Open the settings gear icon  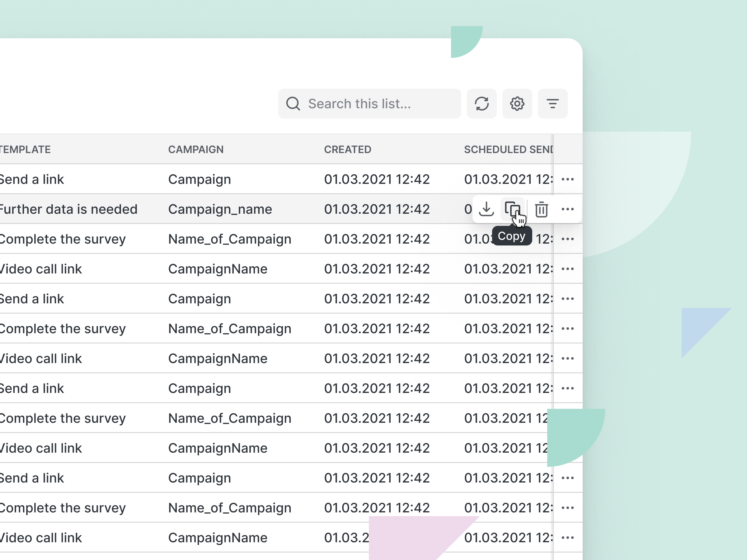517,104
